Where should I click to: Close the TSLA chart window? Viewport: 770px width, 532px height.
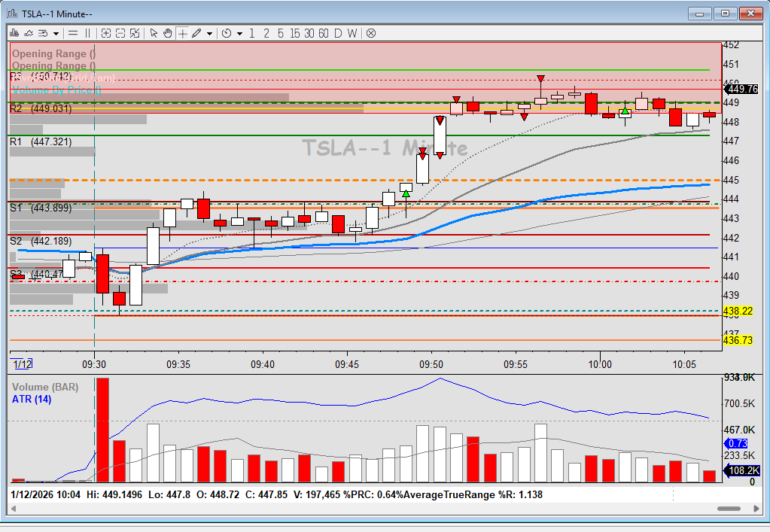pos(750,14)
